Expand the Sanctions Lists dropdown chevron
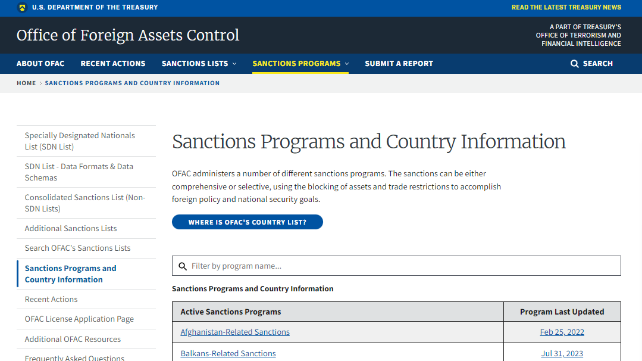This screenshot has height=361, width=642. pos(235,64)
